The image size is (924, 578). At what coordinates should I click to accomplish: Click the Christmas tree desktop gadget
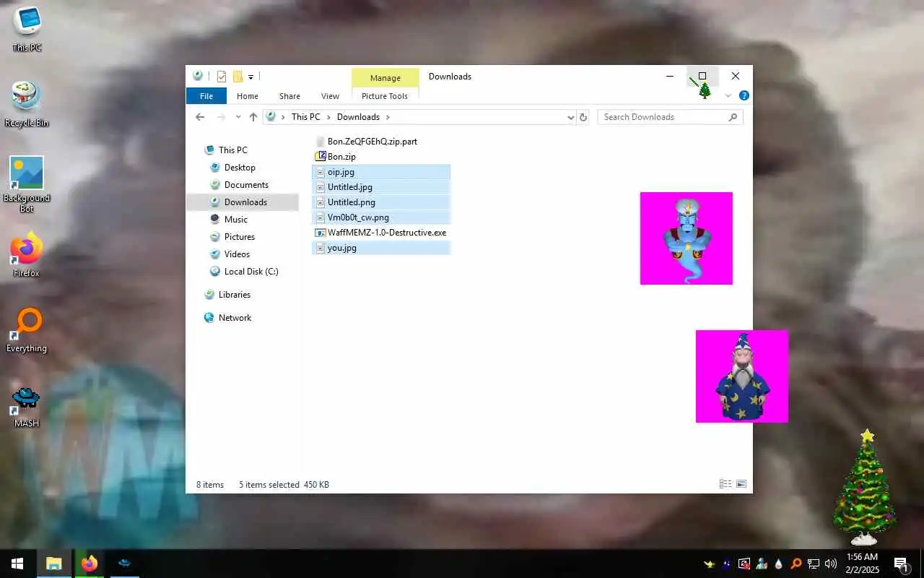point(865,487)
